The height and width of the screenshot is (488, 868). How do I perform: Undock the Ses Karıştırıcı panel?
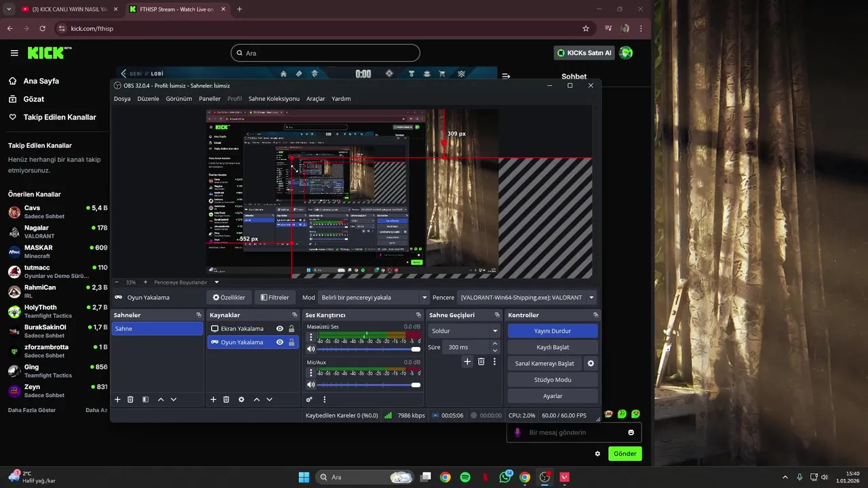coord(418,315)
